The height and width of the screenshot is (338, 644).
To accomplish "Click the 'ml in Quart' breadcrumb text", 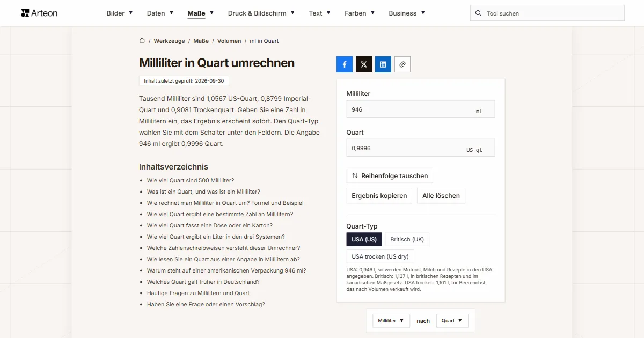I will tap(265, 41).
